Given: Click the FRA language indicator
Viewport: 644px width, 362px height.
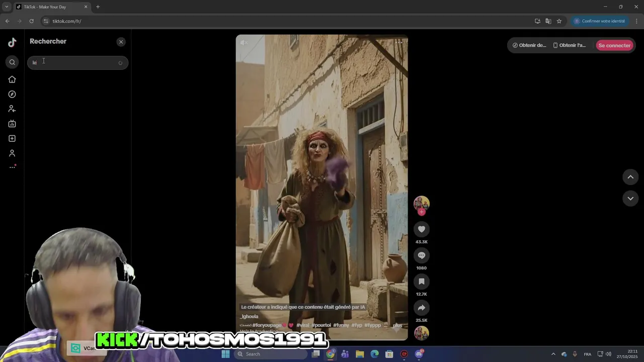Looking at the screenshot, I should [x=587, y=354].
